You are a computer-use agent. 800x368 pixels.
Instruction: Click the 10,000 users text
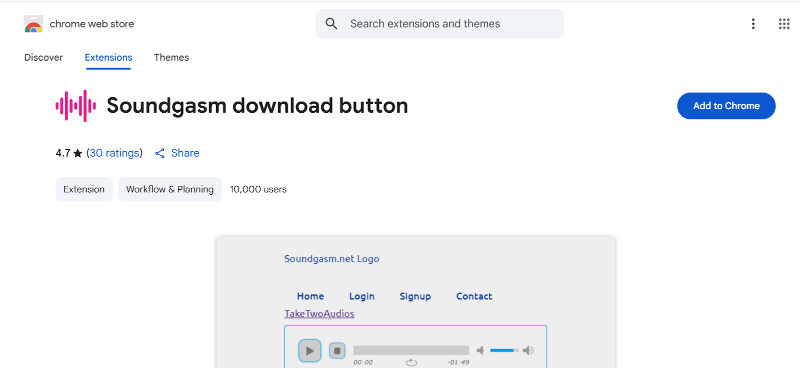(x=258, y=189)
